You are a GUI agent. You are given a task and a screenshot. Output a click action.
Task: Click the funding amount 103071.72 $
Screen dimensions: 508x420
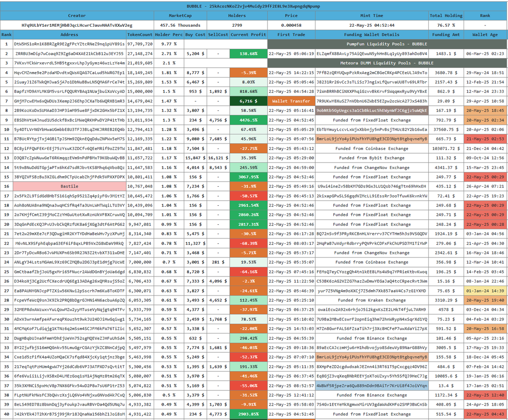[446, 148]
